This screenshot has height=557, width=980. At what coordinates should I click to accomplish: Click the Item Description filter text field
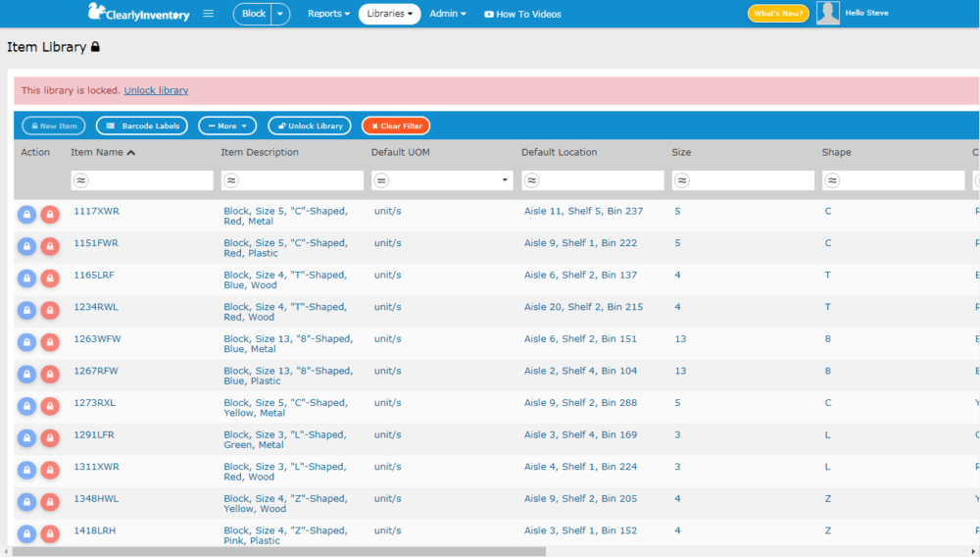click(x=292, y=180)
